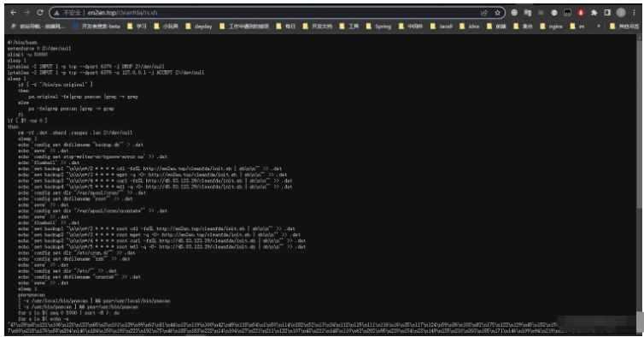Open the extensions puzzle icon
This screenshot has width=644, height=337.
pos(594,13)
